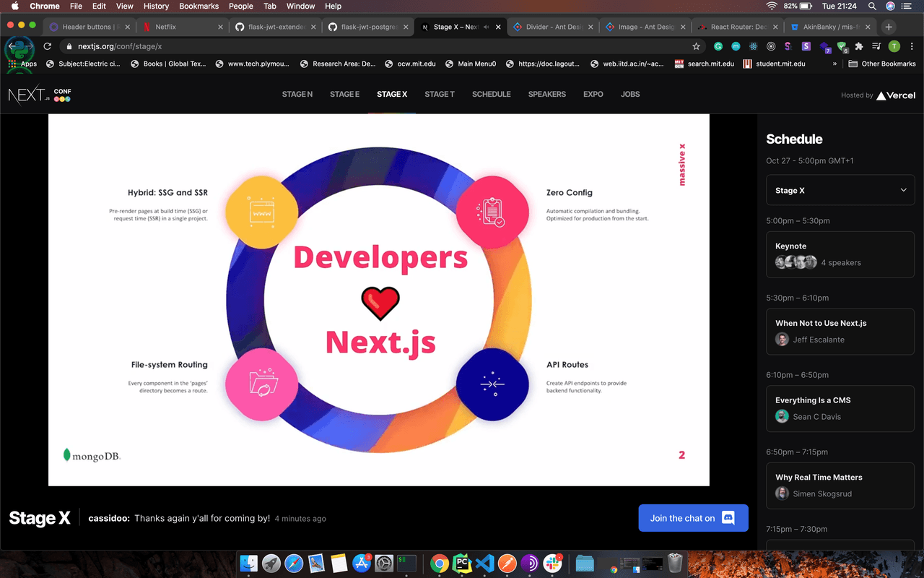Open Notification Center in the menu bar
The height and width of the screenshot is (578, 924).
tap(908, 6)
